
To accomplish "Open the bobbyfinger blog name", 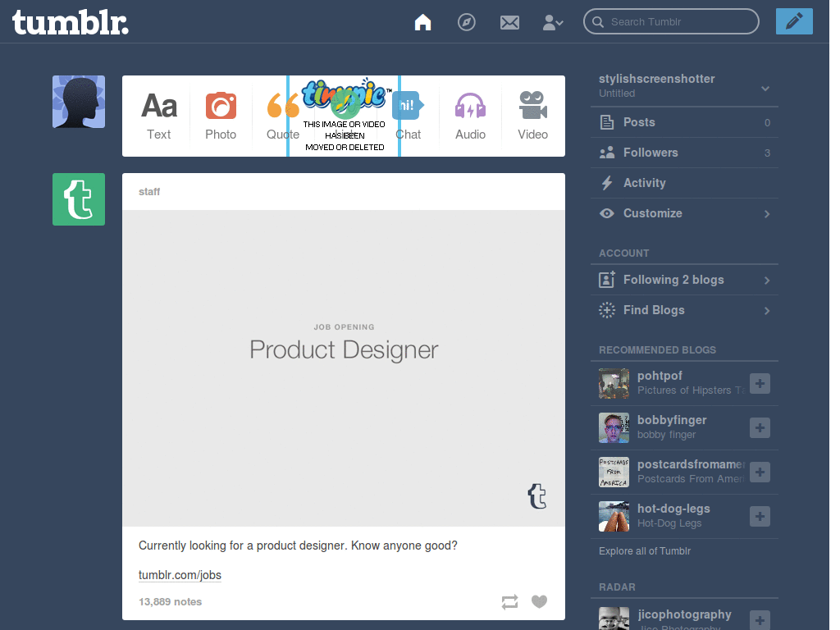I will point(672,420).
